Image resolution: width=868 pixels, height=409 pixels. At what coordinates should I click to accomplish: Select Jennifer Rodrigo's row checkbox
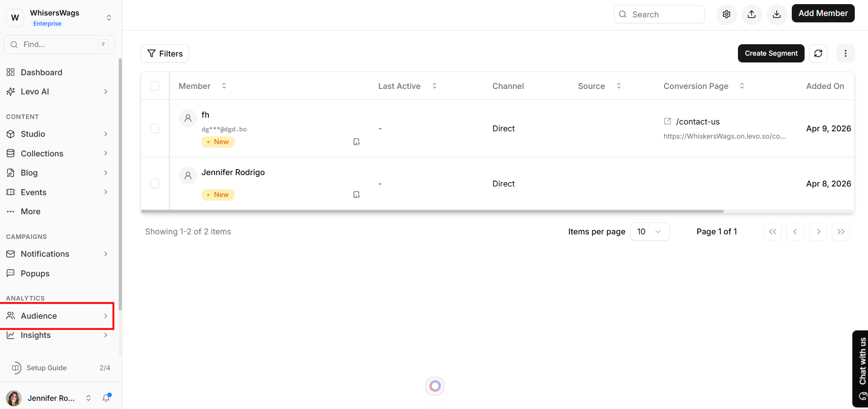155,184
